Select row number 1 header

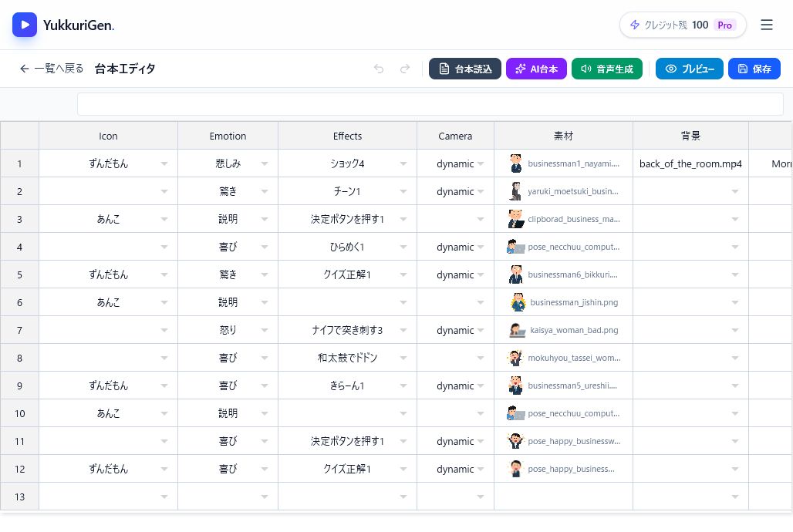coord(20,163)
